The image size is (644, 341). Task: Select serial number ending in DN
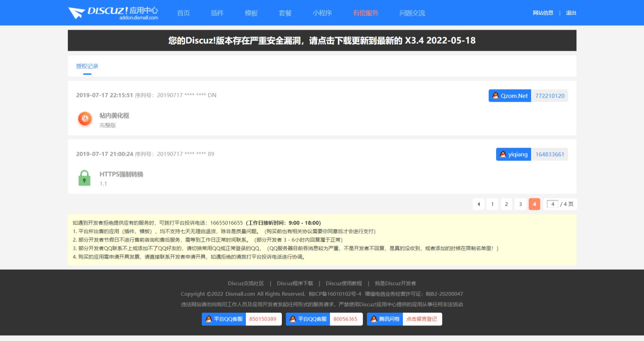pyautogui.click(x=187, y=95)
